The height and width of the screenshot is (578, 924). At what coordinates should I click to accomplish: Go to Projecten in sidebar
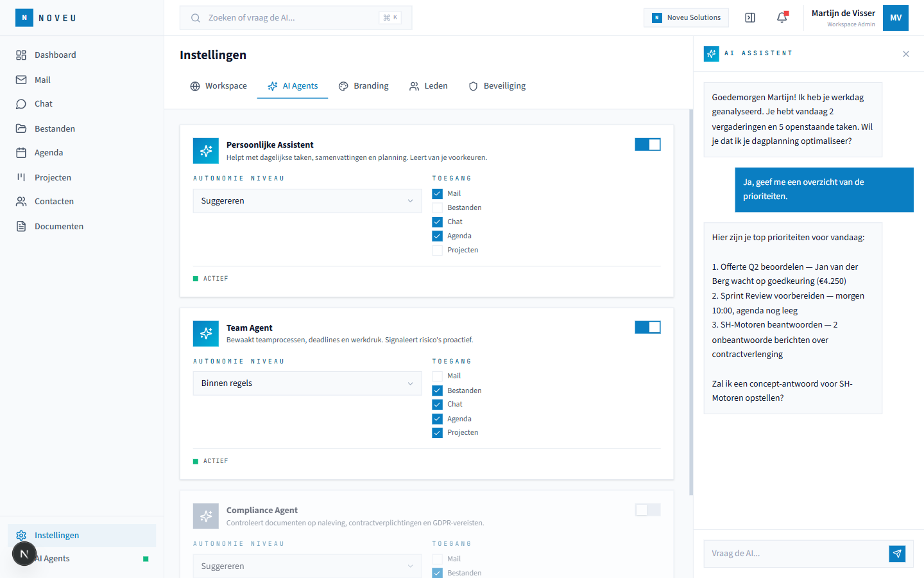coord(53,177)
